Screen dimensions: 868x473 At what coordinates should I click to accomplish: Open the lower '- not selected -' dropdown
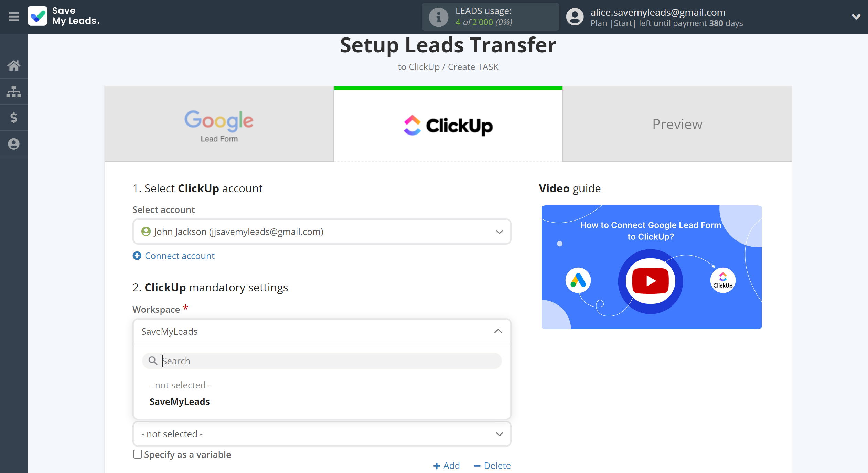(322, 434)
